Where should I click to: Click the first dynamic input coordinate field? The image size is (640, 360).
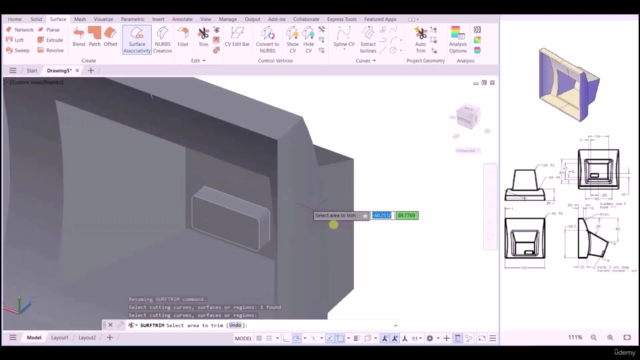click(x=382, y=215)
